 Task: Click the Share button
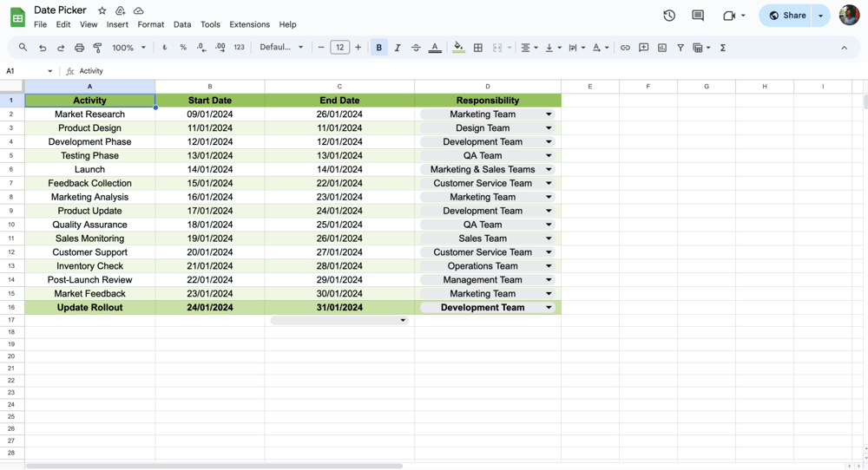coord(786,16)
